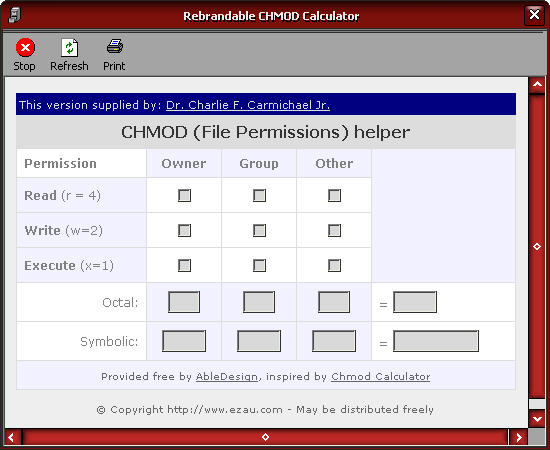Click the combined symbolic result field

point(436,341)
